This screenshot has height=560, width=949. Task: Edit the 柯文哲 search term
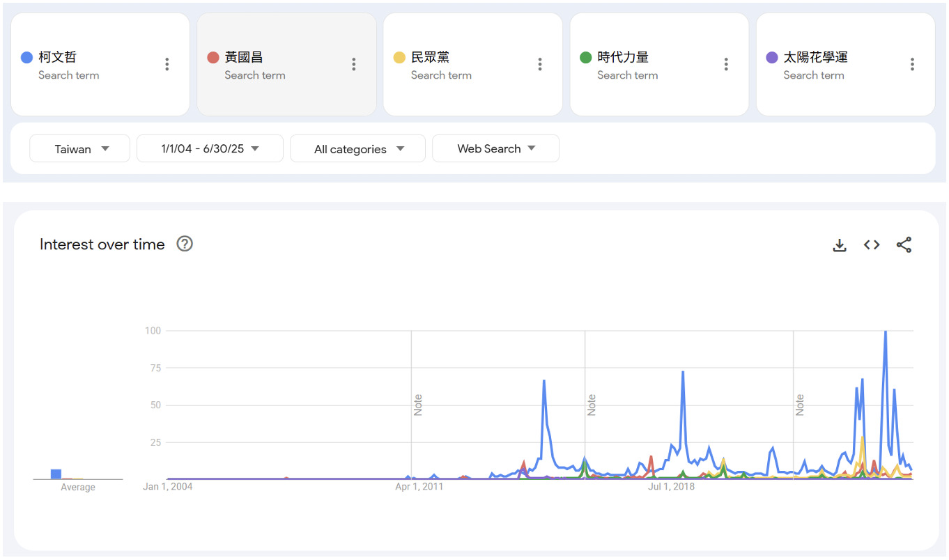coord(58,57)
